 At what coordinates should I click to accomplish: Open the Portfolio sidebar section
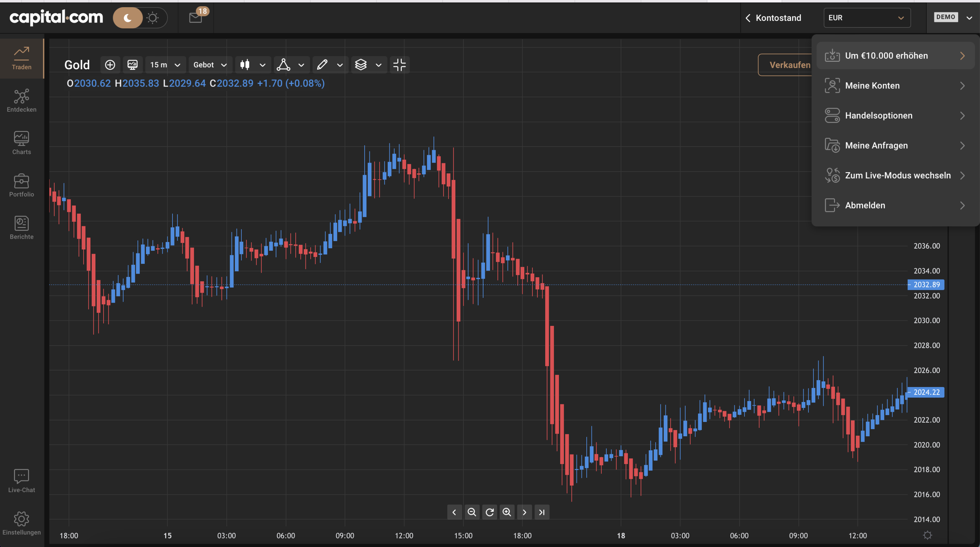click(22, 185)
